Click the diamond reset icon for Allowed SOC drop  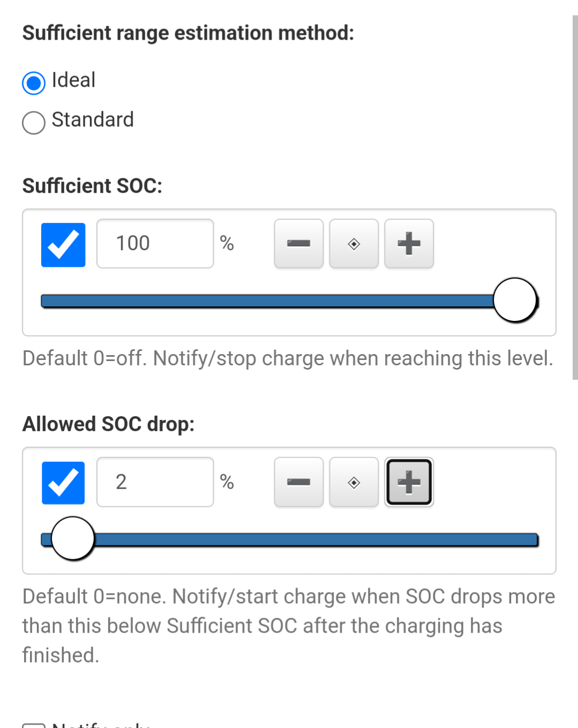point(354,482)
